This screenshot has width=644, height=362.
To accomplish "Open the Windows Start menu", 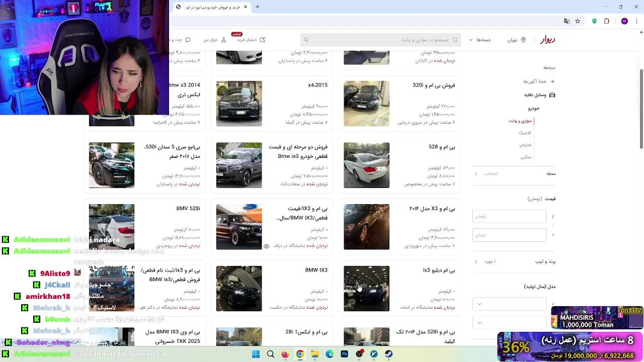I will point(256,354).
